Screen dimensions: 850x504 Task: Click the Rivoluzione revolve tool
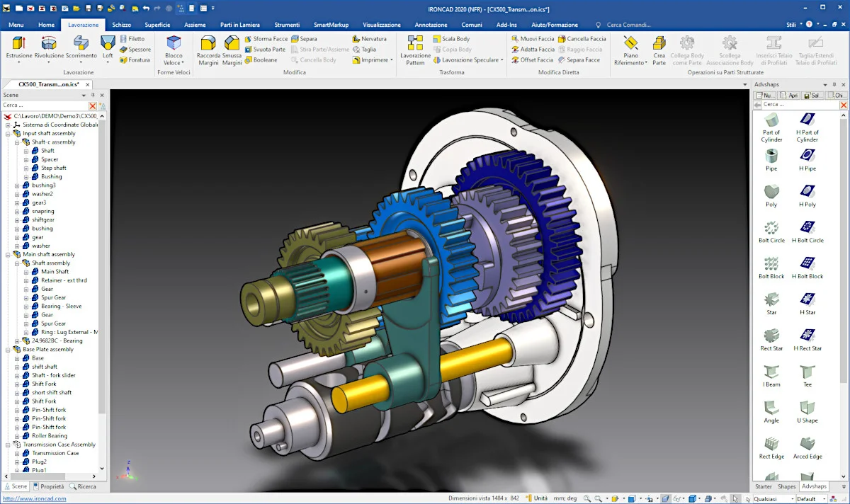click(x=49, y=47)
